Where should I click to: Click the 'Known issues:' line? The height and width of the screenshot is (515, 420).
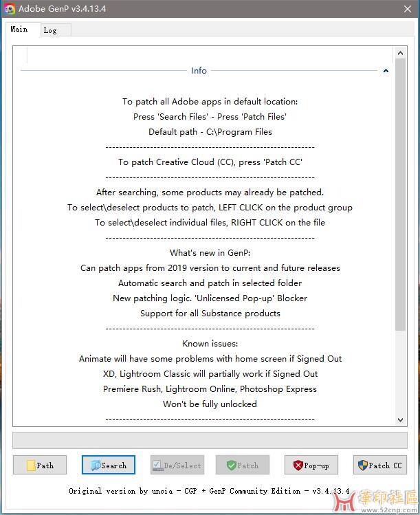(x=210, y=344)
